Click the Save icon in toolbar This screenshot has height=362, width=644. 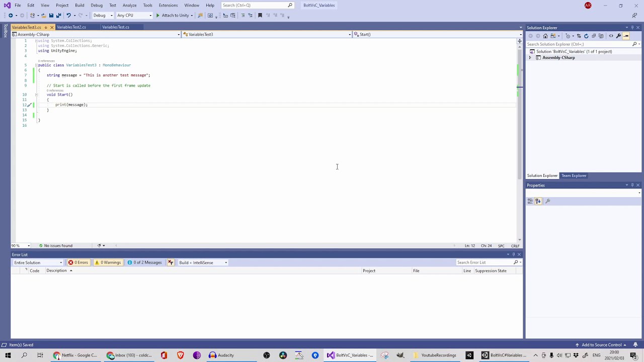51,16
